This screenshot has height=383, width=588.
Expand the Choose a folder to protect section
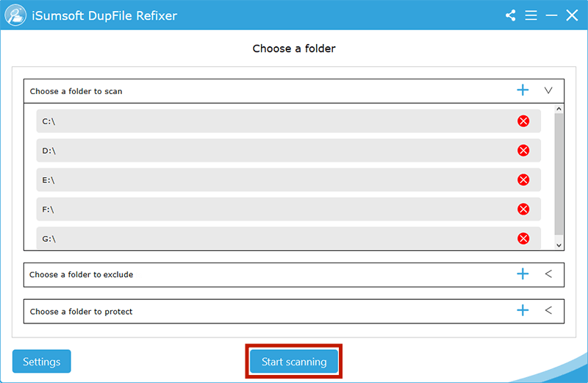click(x=548, y=310)
